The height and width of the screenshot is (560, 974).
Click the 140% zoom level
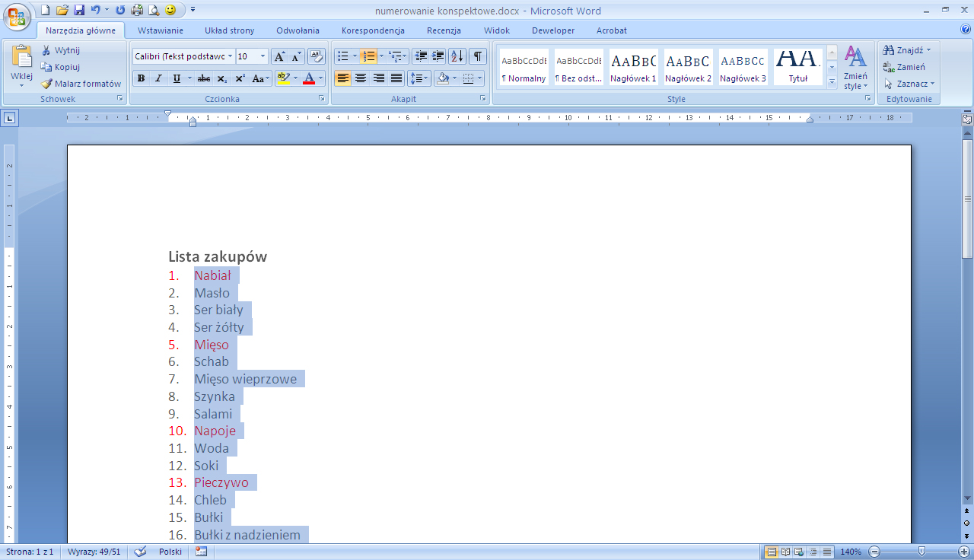[851, 552]
